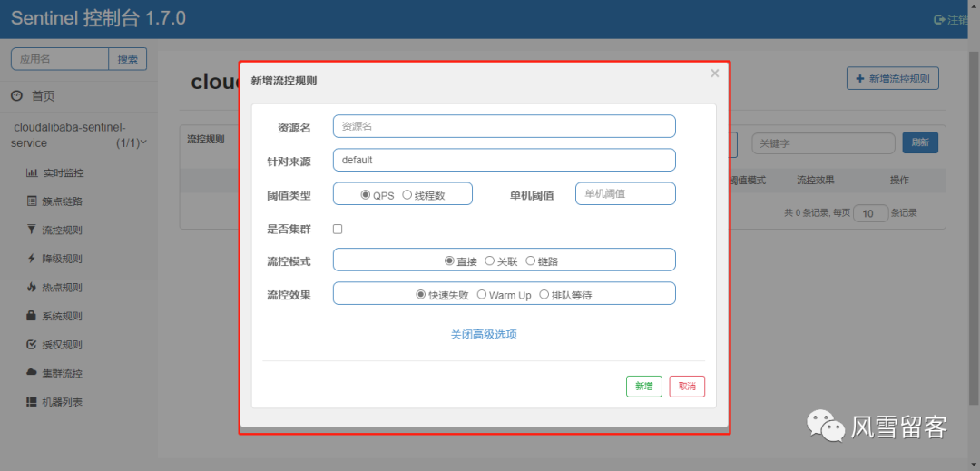Close the 新增流控规则 dialog with X
Viewport: 980px width, 471px height.
pos(715,74)
